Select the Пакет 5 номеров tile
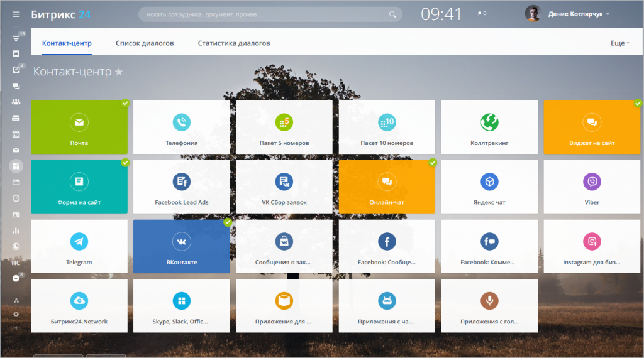 [284, 127]
